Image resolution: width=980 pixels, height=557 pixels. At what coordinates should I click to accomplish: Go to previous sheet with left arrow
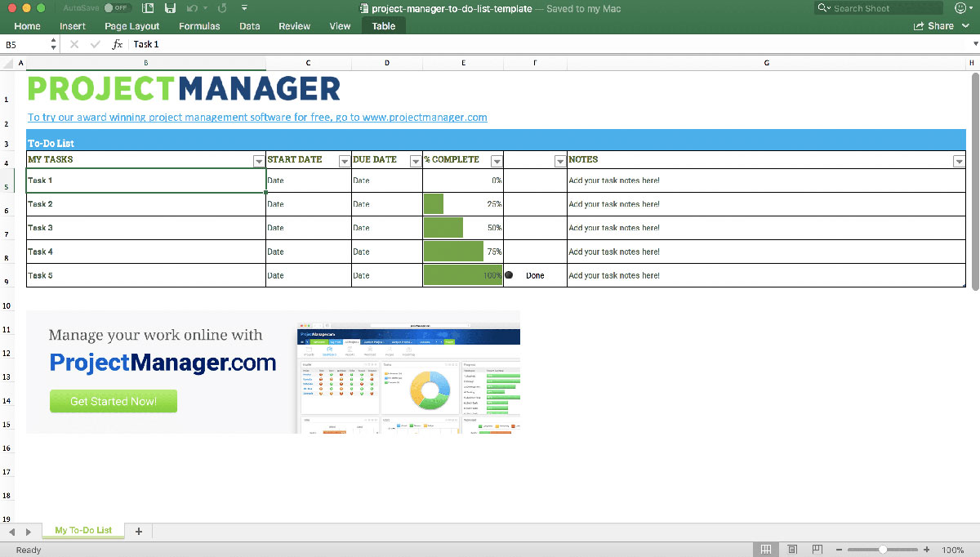pos(12,532)
